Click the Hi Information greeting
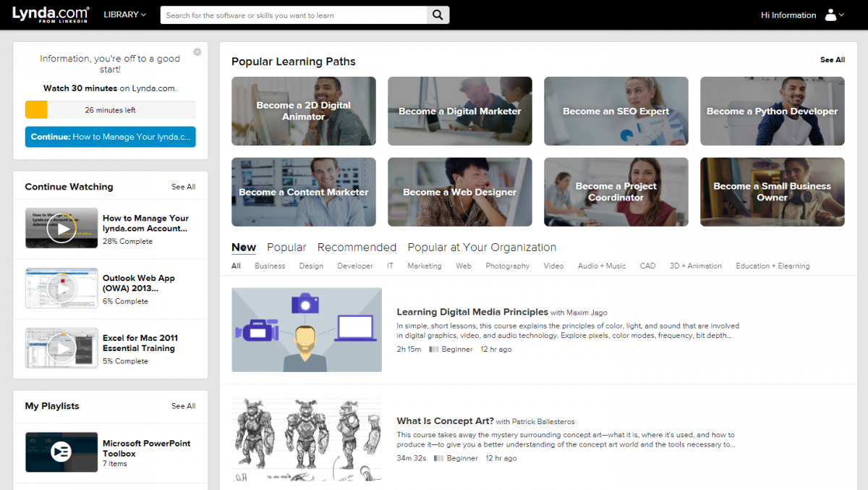Image resolution: width=868 pixels, height=490 pixels. tap(788, 14)
